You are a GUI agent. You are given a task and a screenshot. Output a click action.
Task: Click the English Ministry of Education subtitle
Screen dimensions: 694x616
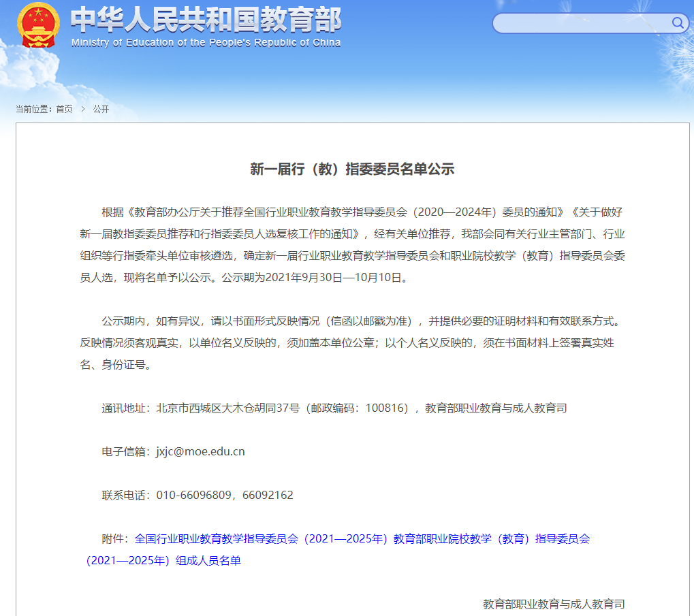tap(206, 43)
